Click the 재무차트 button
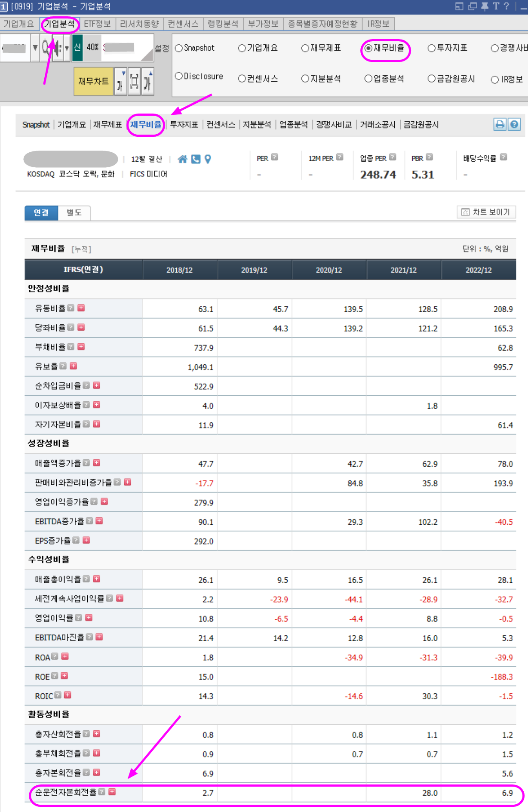This screenshot has height=812, width=528. tap(93, 81)
